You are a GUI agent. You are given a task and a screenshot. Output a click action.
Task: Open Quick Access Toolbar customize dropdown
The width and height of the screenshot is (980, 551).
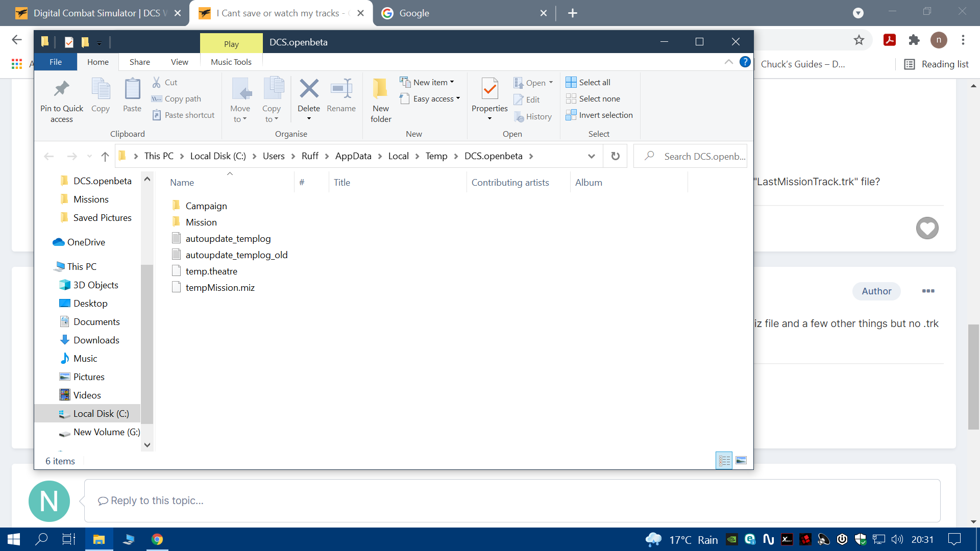click(x=99, y=43)
